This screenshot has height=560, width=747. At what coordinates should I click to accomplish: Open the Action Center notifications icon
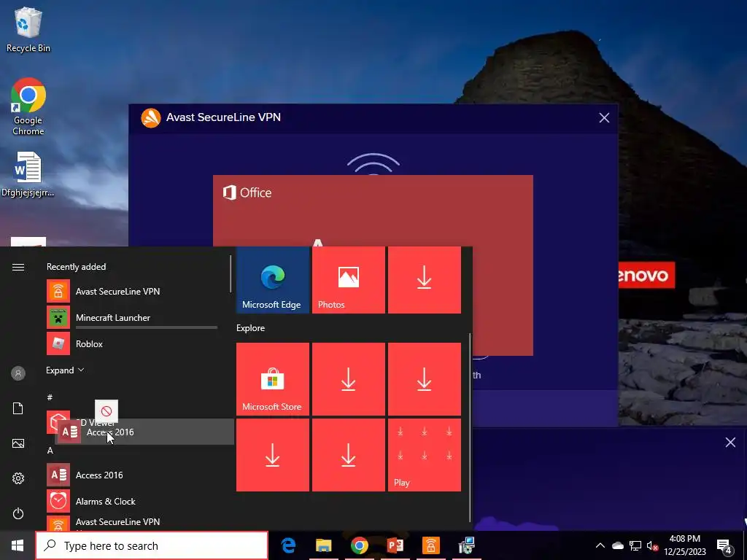point(724,546)
